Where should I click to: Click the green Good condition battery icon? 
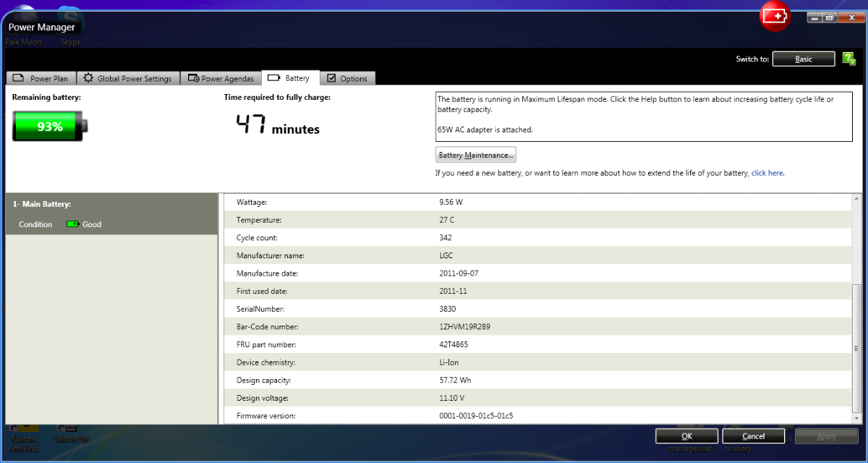pyautogui.click(x=72, y=224)
